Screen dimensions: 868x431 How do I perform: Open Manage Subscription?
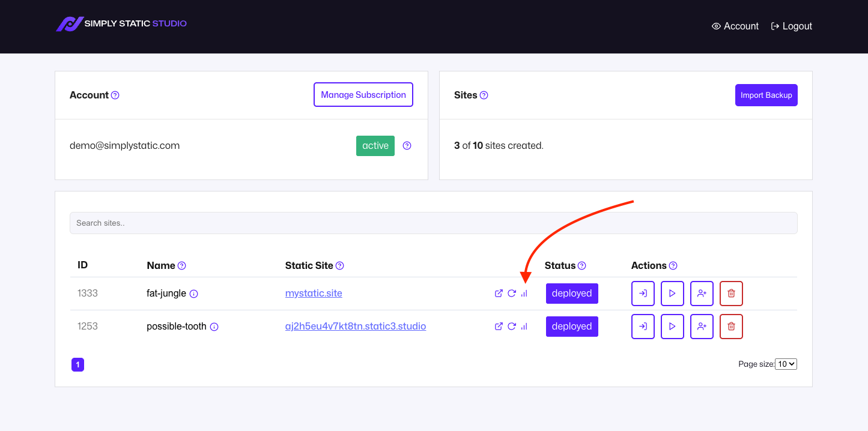363,95
